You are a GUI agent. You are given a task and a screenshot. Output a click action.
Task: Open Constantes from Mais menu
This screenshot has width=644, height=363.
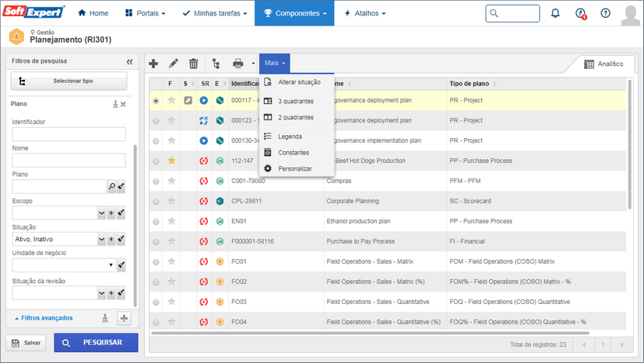(296, 153)
